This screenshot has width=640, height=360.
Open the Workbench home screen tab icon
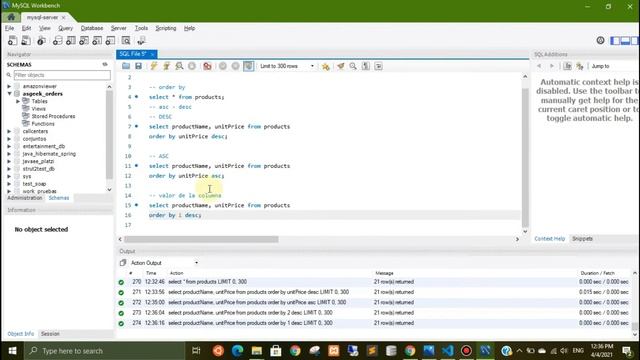tap(11, 17)
